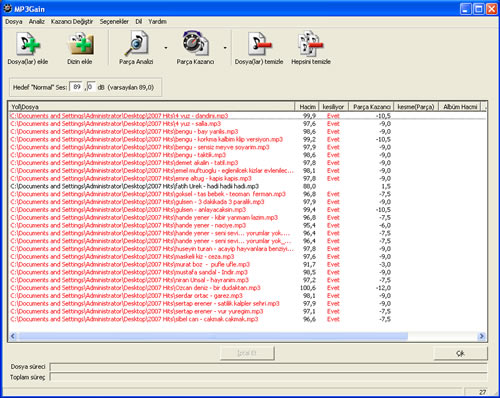Select the row 'maskeli kiz - ceza.mp3'

click(x=247, y=257)
